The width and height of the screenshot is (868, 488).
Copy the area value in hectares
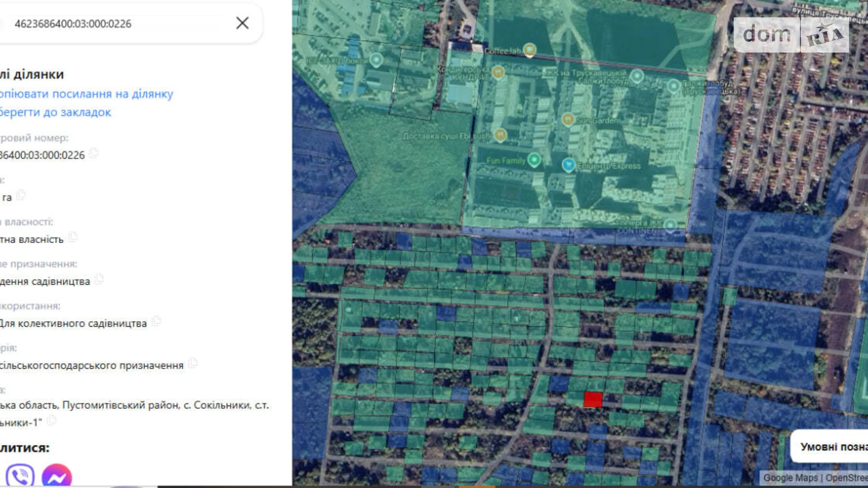(21, 196)
